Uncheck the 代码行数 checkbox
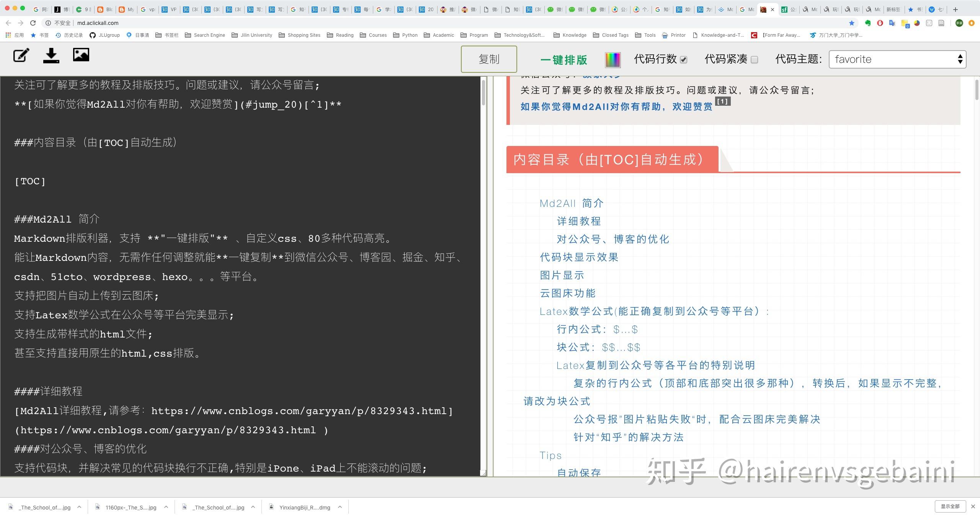Image resolution: width=980 pixels, height=516 pixels. [684, 59]
